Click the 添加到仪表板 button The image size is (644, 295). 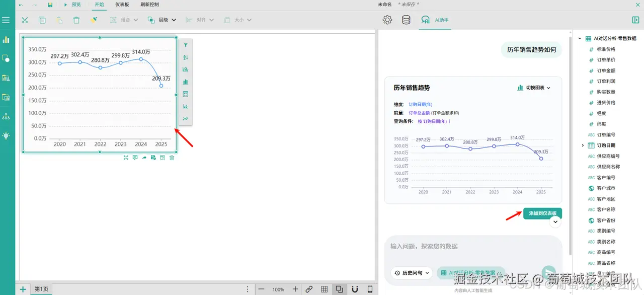pyautogui.click(x=542, y=213)
